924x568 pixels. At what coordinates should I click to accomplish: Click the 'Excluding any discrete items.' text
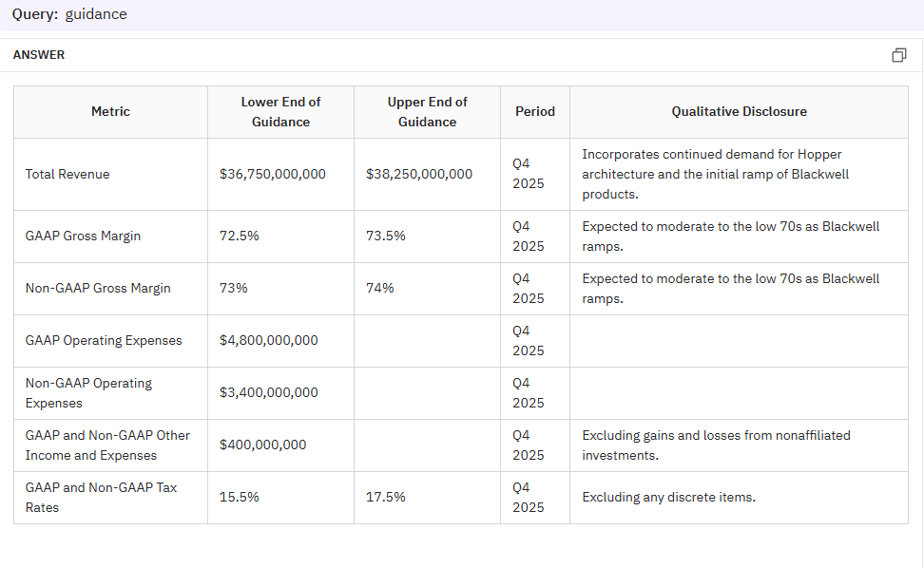(668, 498)
